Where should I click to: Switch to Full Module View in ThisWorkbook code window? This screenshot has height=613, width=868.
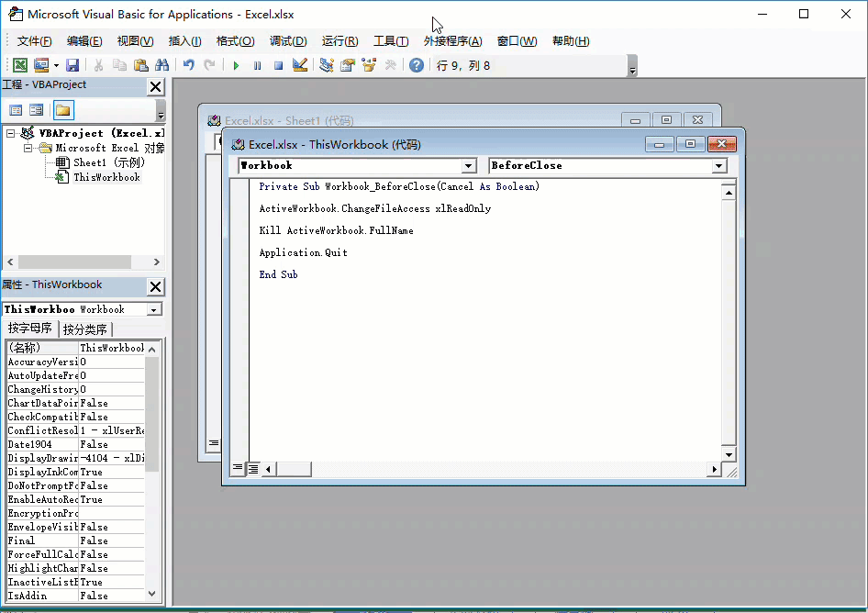click(x=253, y=469)
